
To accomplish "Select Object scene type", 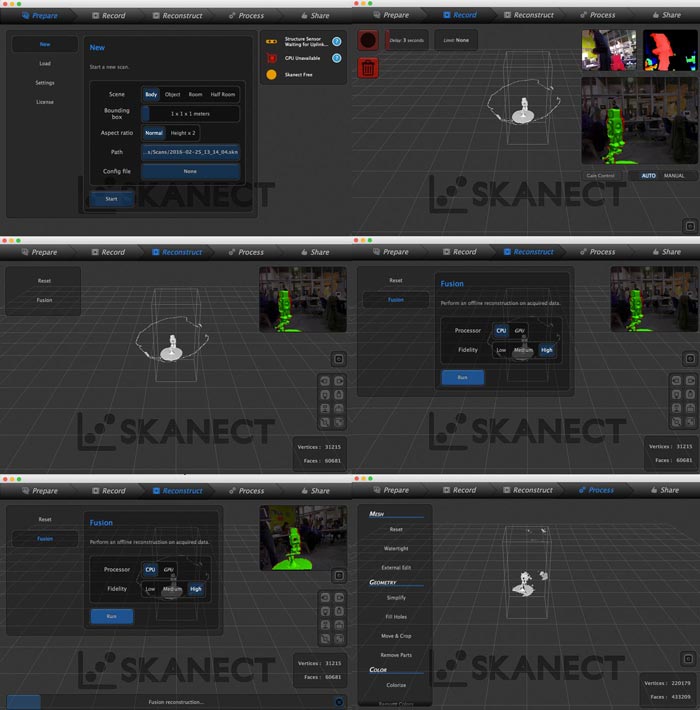I will pyautogui.click(x=172, y=94).
